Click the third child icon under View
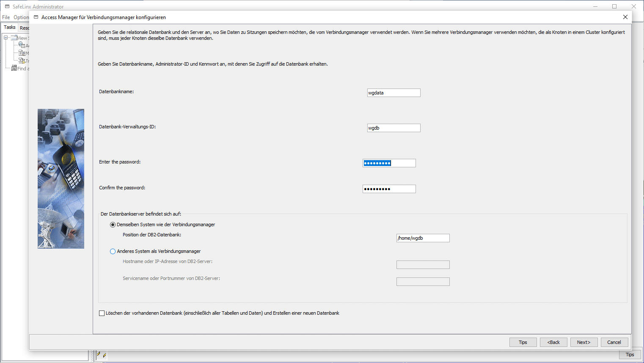This screenshot has height=363, width=644. tap(22, 61)
